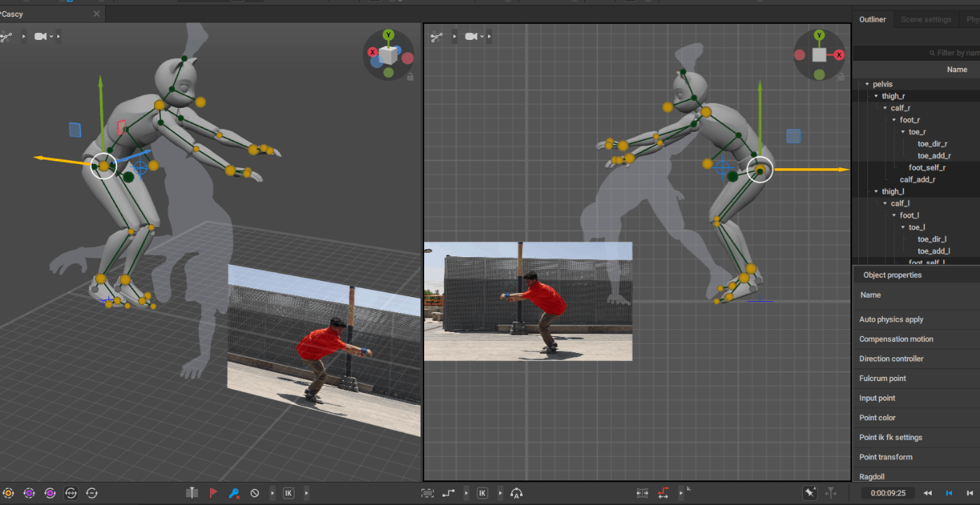
Task: Click the orange point selection mode icon
Action: tap(8, 493)
